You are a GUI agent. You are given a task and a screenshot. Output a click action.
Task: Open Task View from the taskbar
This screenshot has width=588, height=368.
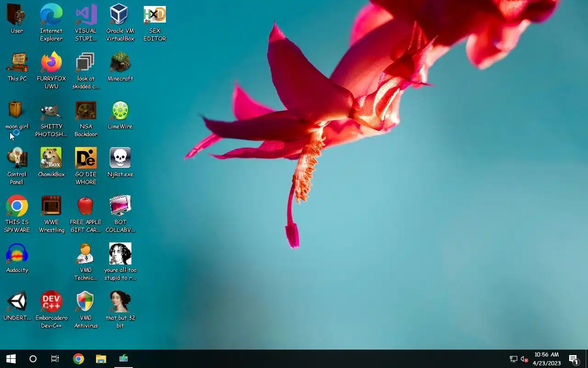(55, 359)
